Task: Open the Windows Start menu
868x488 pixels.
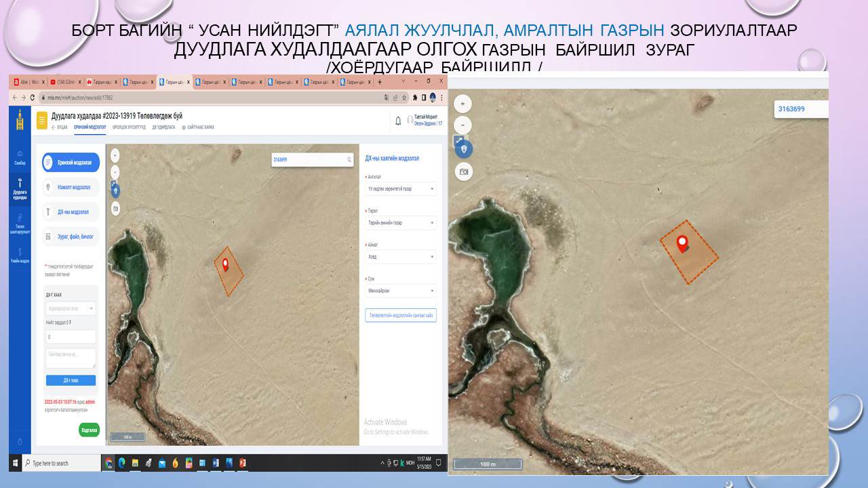Action: coord(15,463)
